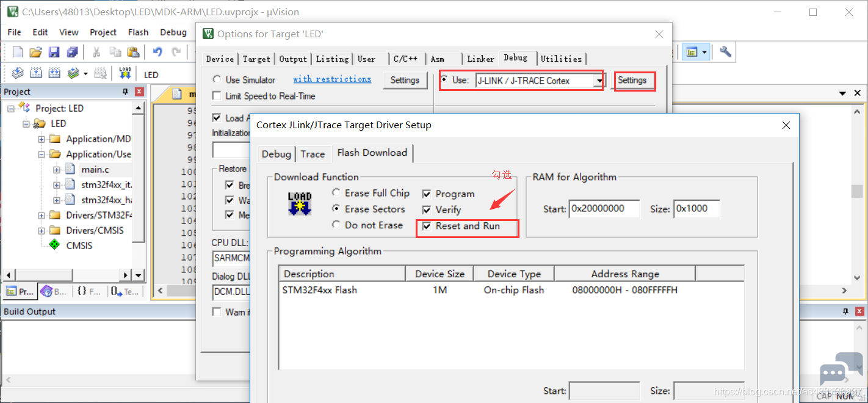
Task: Expand the main.c tree node
Action: click(x=57, y=169)
